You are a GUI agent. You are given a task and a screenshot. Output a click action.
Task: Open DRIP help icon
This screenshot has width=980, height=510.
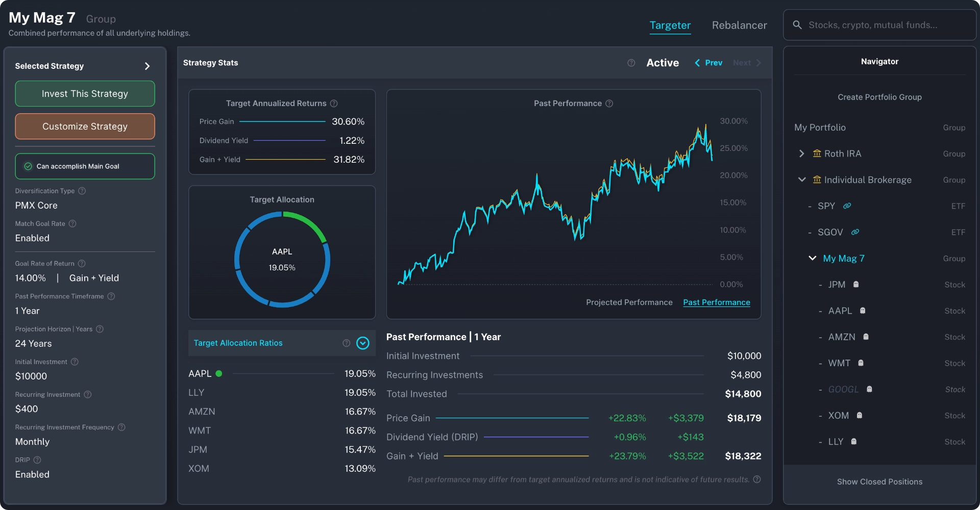click(x=37, y=460)
